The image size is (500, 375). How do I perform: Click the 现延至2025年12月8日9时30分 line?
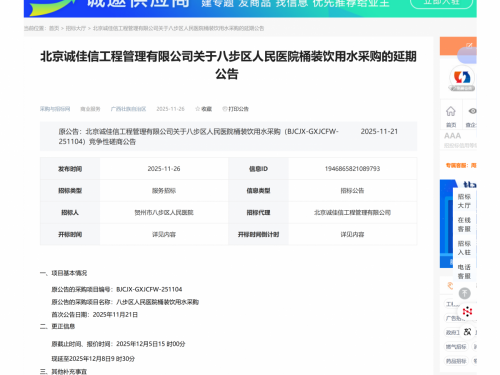pos(93,359)
